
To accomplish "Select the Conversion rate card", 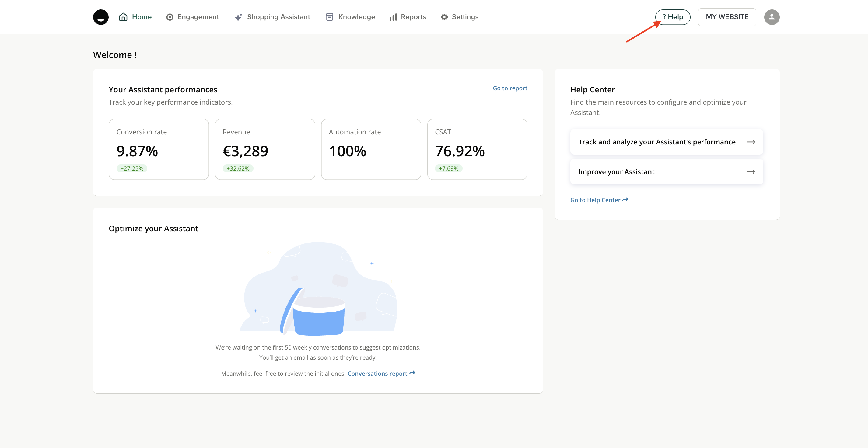I will pos(159,149).
